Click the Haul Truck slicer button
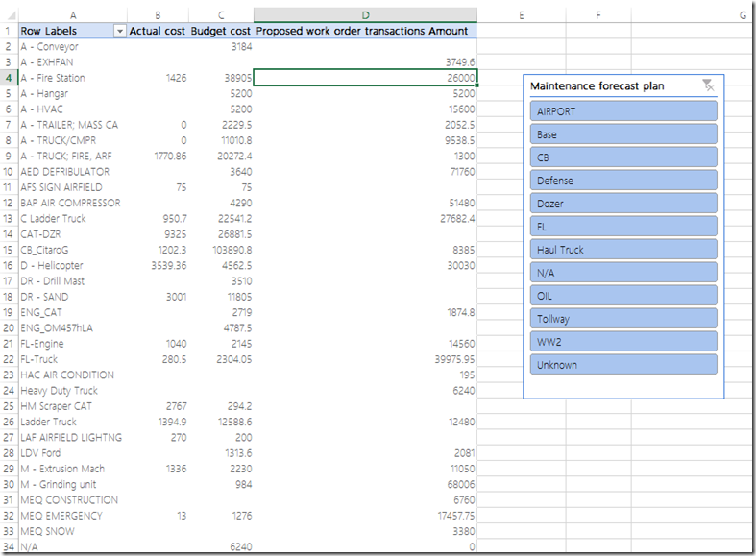 [x=623, y=250]
